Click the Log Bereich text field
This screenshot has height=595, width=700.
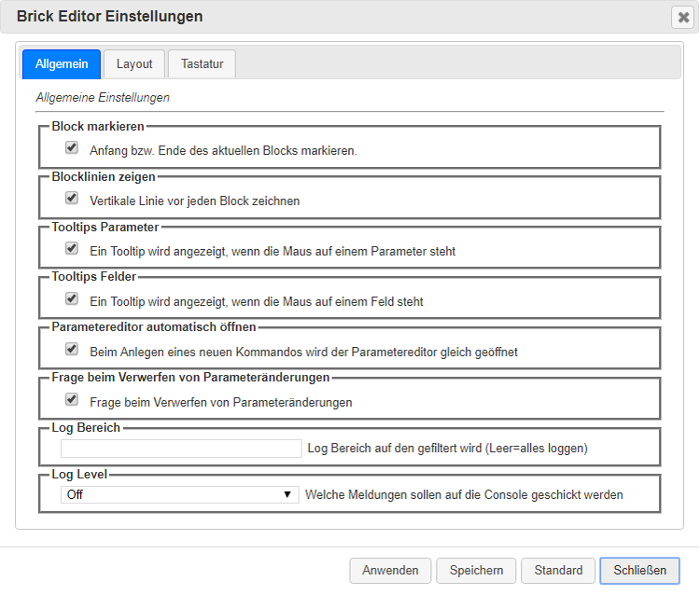click(181, 449)
